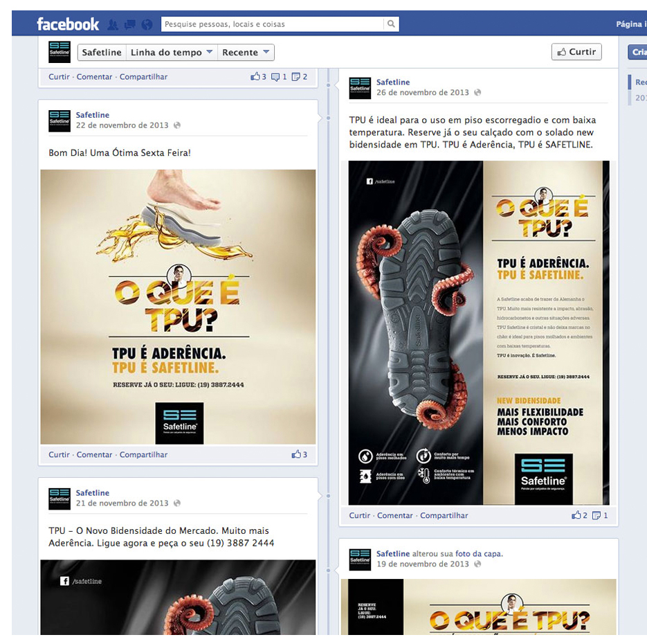Click Comentar under 26 de novembro post
This screenshot has height=644, width=647.
[x=394, y=515]
